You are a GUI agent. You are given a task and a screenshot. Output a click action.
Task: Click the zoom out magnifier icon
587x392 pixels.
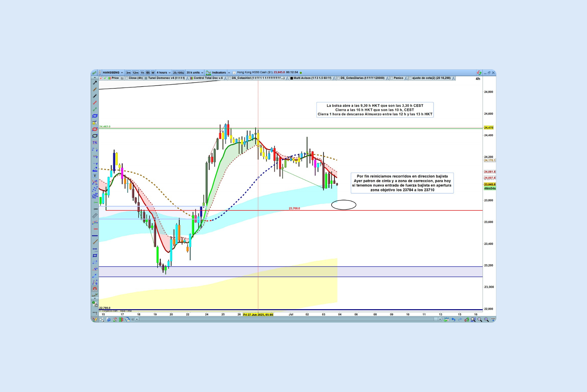tap(480, 320)
